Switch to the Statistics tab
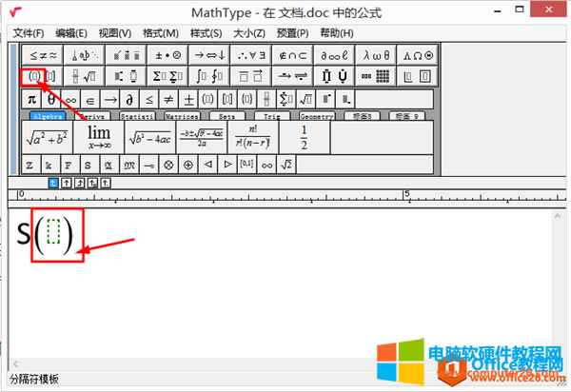 [x=137, y=116]
